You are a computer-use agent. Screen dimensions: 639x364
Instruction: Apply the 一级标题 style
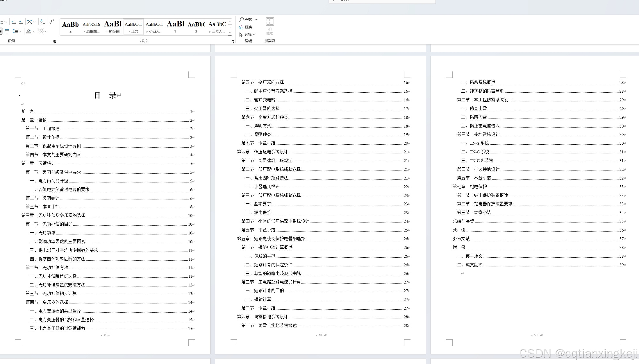[113, 27]
